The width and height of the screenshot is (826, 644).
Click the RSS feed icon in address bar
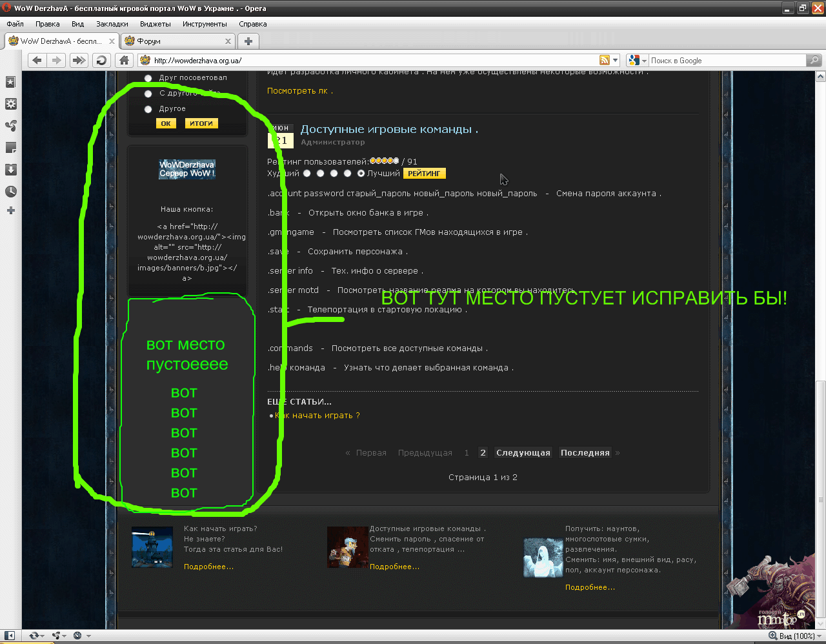click(x=605, y=60)
